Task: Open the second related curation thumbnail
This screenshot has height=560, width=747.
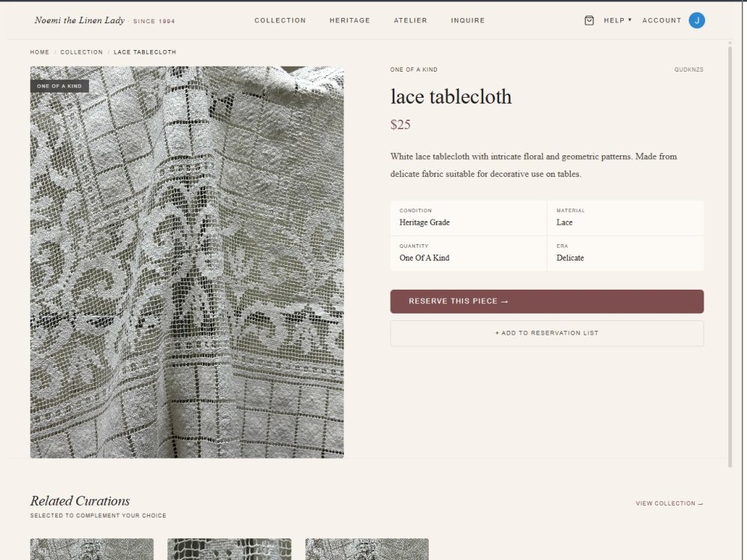Action: 229,549
